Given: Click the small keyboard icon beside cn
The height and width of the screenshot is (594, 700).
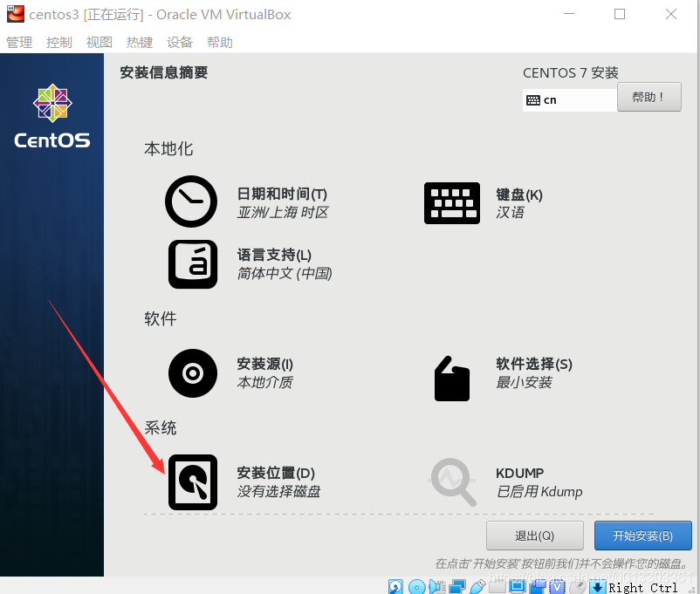Looking at the screenshot, I should pos(533,100).
